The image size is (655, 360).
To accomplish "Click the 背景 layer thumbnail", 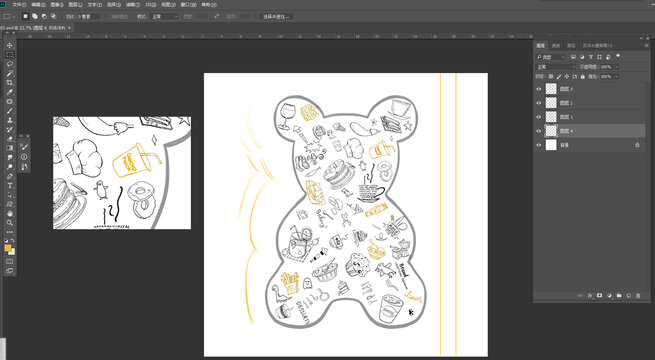I will tap(551, 145).
